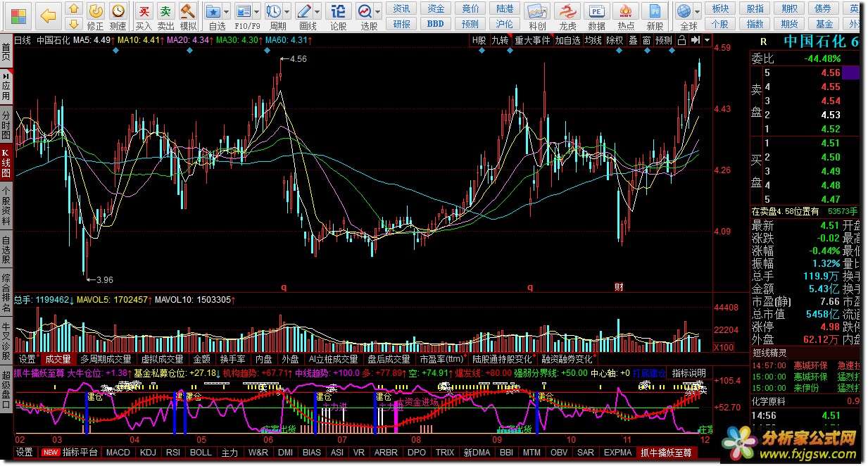Click the down arrow page button
Screen dimensions: 868x466
[x=74, y=24]
